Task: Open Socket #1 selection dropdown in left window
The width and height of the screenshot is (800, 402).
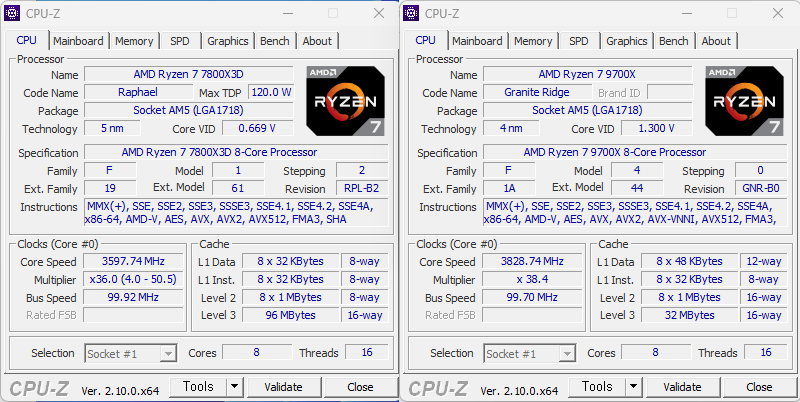Action: point(131,354)
